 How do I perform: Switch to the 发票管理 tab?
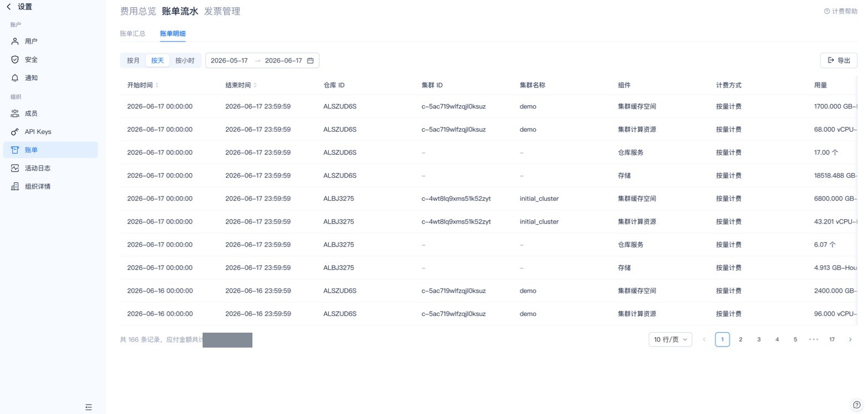[x=222, y=11]
